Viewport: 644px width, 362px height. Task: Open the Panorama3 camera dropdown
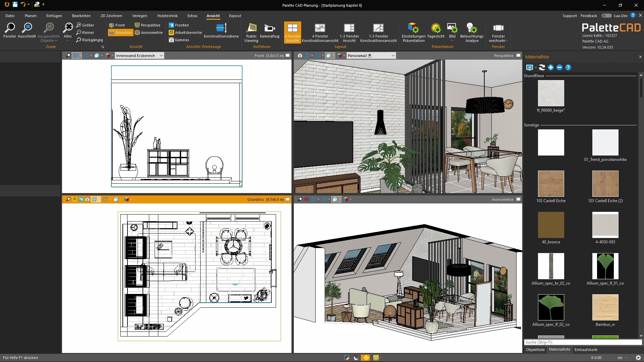click(371, 56)
